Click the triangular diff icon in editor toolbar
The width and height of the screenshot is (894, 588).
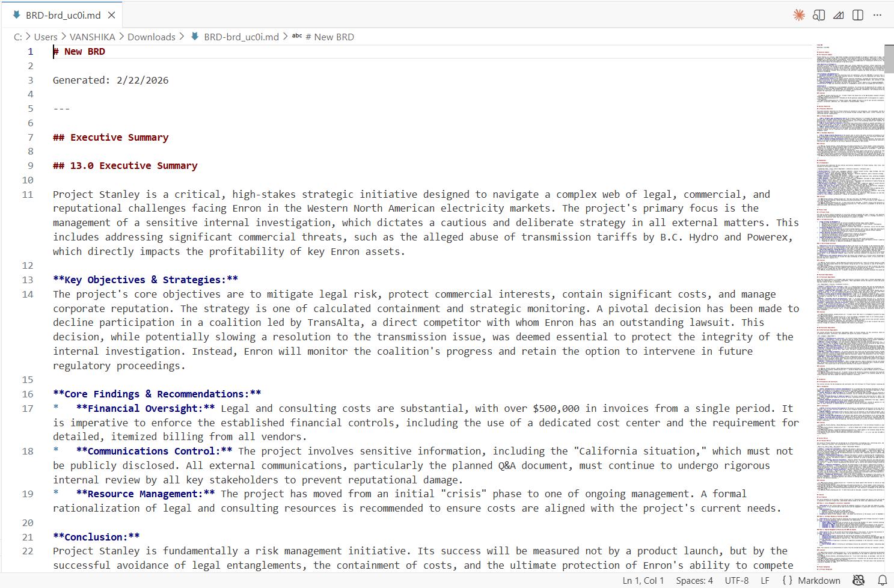click(838, 15)
